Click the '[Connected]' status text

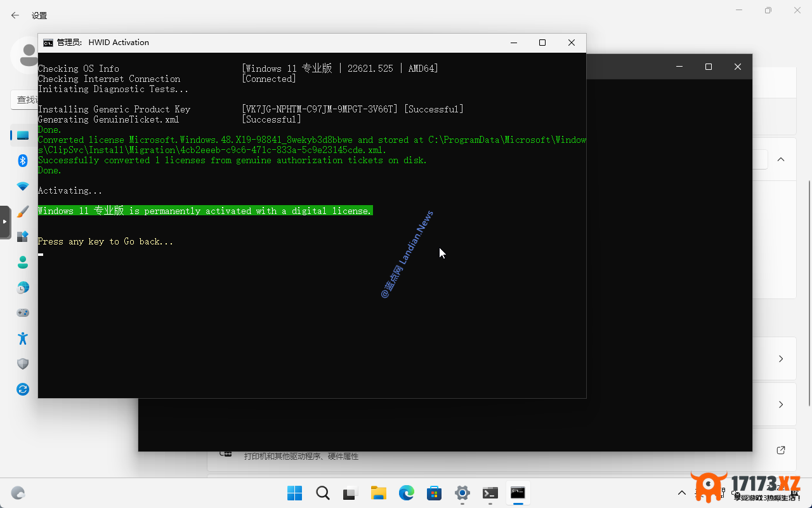269,79
